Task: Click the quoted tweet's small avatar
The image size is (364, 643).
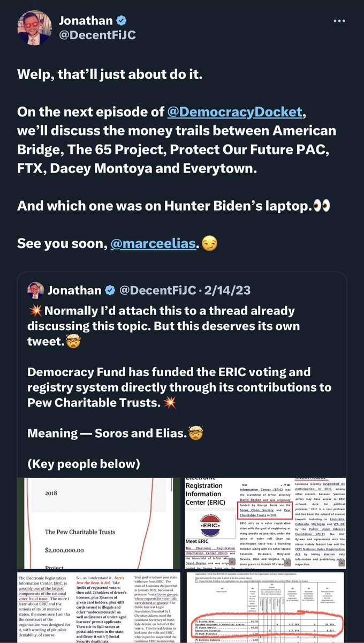Action: (35, 290)
